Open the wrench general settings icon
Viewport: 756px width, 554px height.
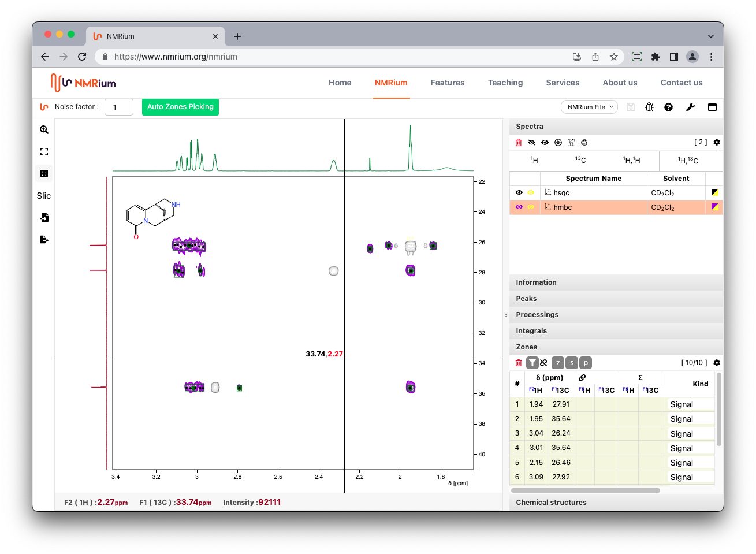[690, 107]
